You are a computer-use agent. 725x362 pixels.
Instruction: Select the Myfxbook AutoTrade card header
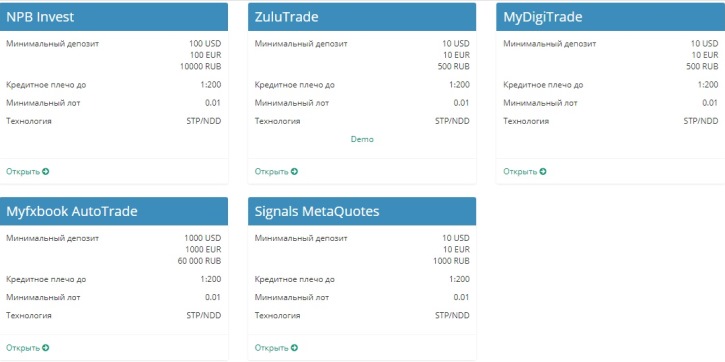[x=114, y=211]
